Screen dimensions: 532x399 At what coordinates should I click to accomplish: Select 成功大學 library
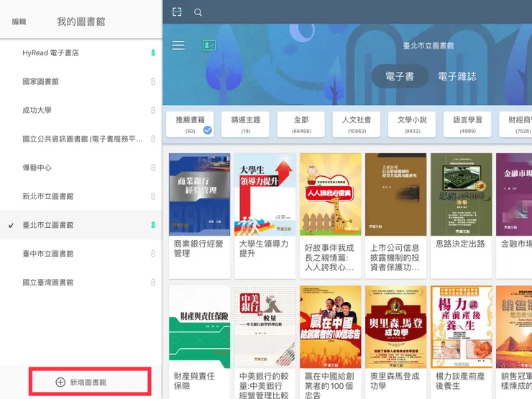(x=81, y=110)
